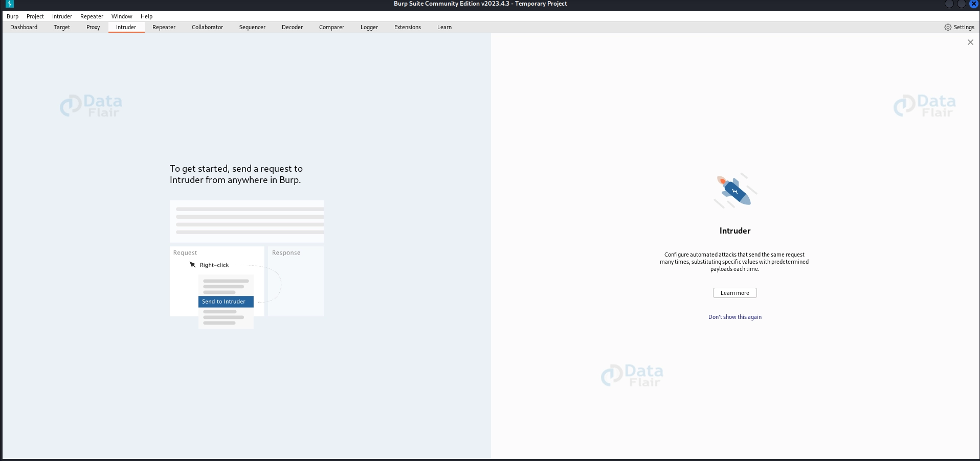
Task: Click the Learn more button
Action: [x=735, y=293]
